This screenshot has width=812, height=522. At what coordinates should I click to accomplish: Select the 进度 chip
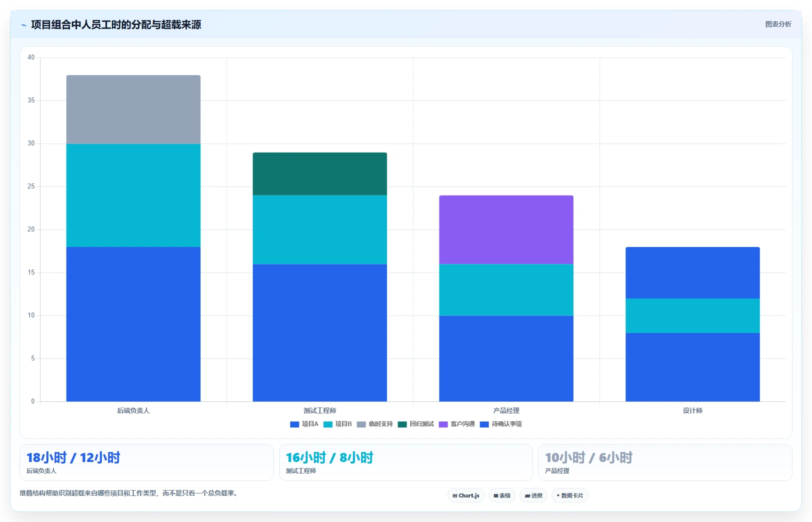(533, 495)
